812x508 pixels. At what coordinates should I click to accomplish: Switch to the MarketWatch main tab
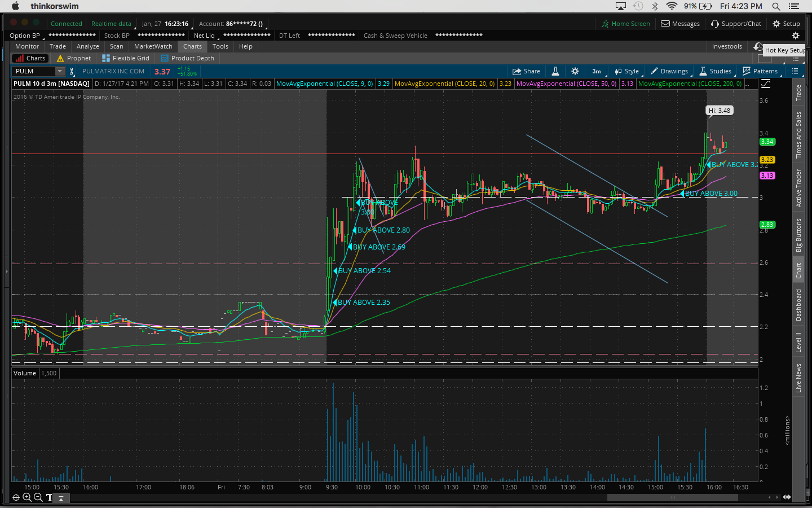[x=153, y=46]
